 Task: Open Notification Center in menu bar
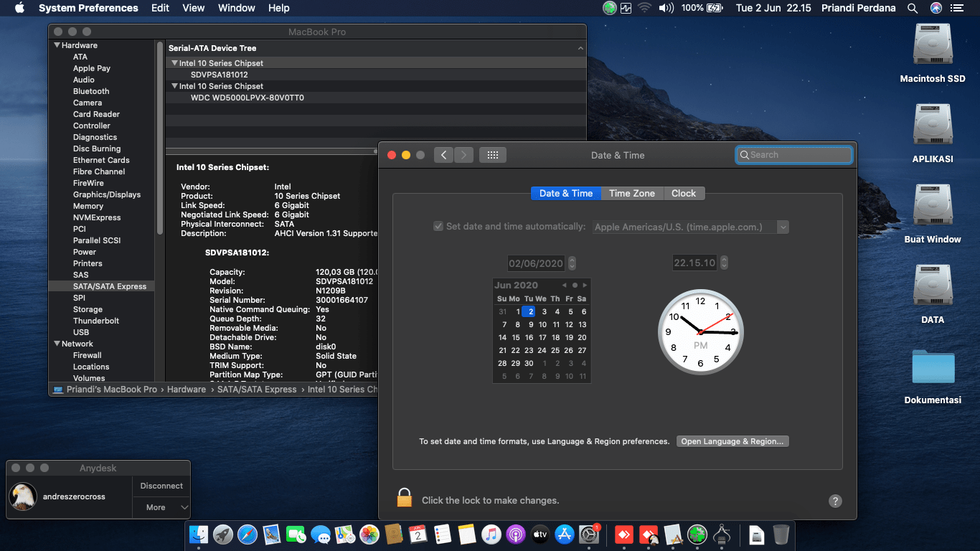958,8
